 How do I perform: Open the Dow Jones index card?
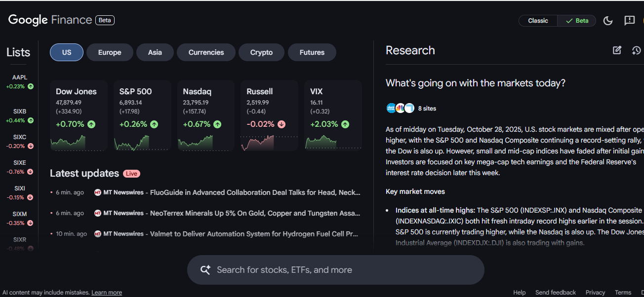pyautogui.click(x=79, y=115)
